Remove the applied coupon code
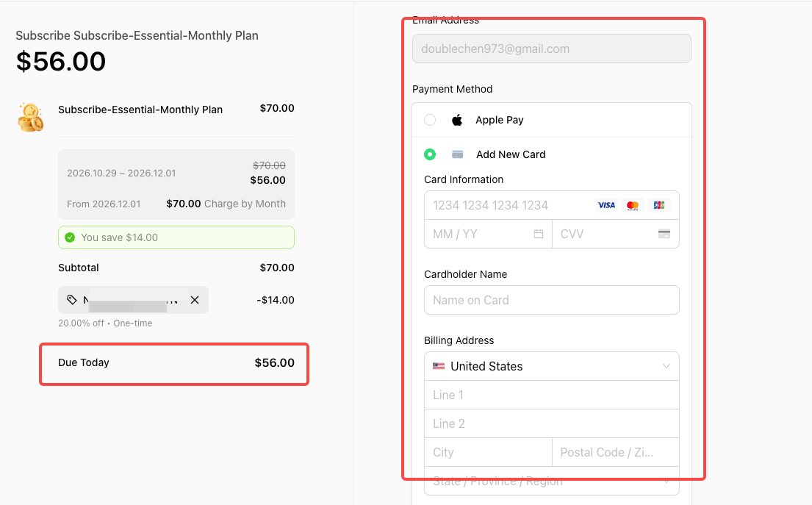Image resolution: width=812 pixels, height=505 pixels. point(195,300)
